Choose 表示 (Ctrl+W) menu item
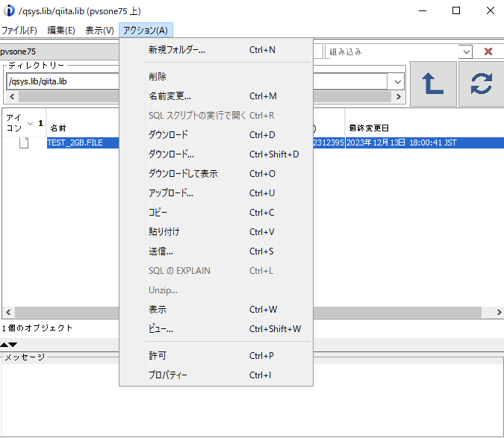Viewport: 504px width, 438px height. (216, 310)
